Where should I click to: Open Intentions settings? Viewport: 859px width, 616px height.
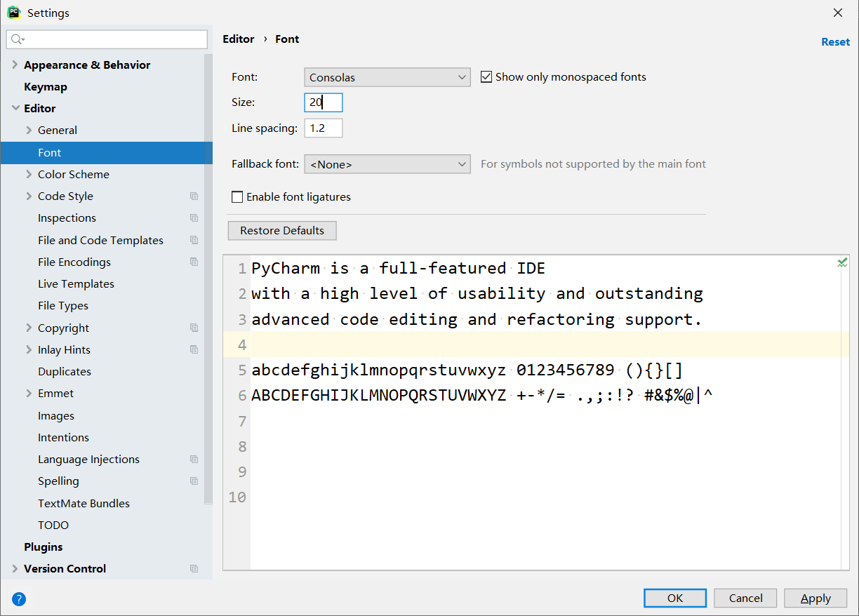coord(63,438)
